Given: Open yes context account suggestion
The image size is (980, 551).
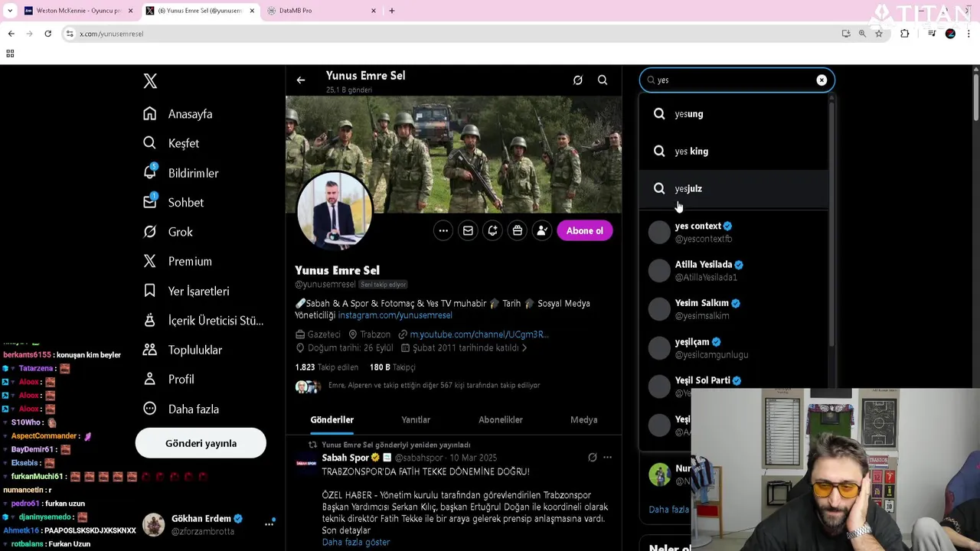Looking at the screenshot, I should 734,232.
